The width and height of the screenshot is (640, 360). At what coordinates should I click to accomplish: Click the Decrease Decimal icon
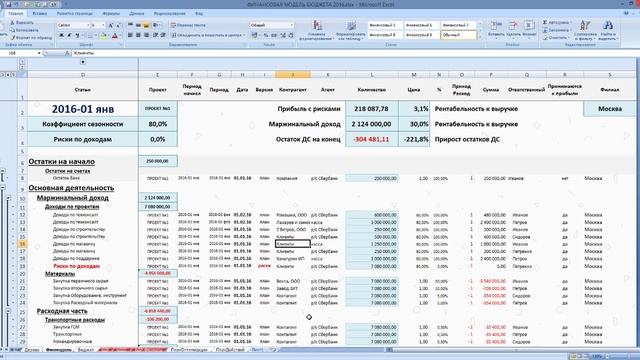(291, 36)
